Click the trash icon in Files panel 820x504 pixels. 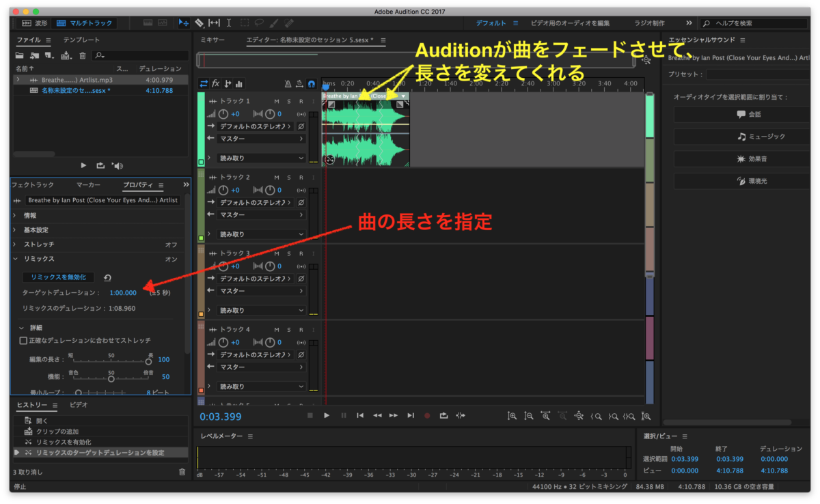coord(83,55)
